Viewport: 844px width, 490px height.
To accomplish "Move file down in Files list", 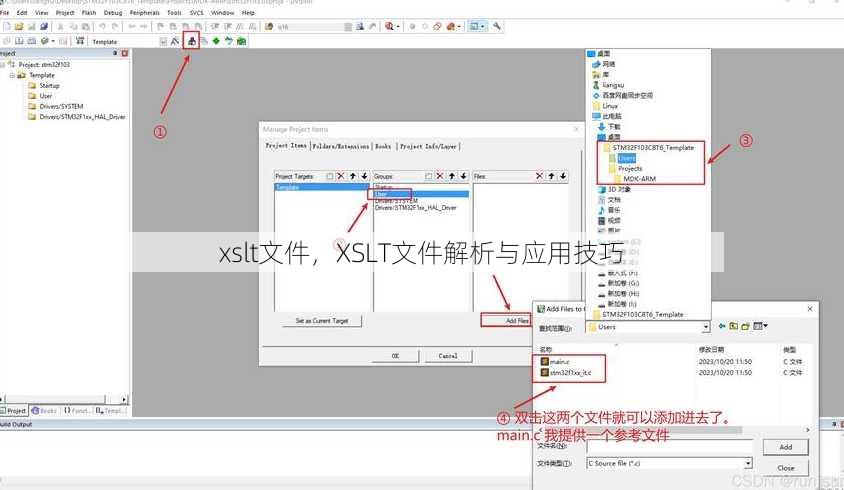I will tap(563, 176).
